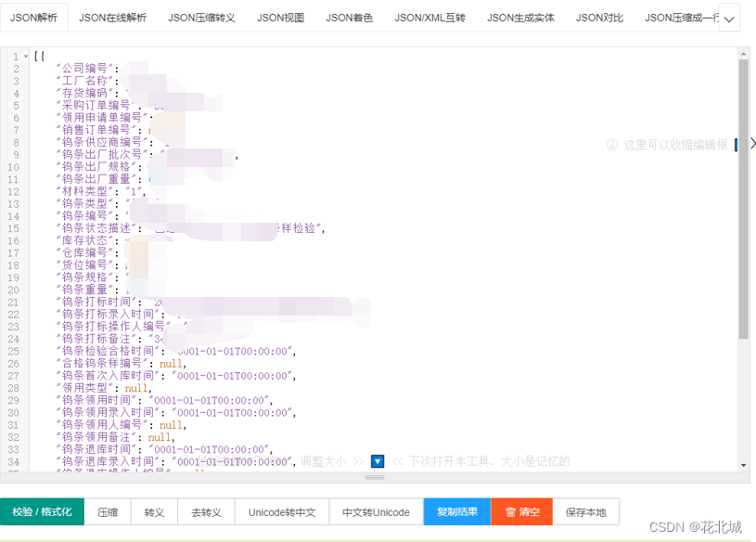Switch to the JSON对比 tab

(598, 17)
